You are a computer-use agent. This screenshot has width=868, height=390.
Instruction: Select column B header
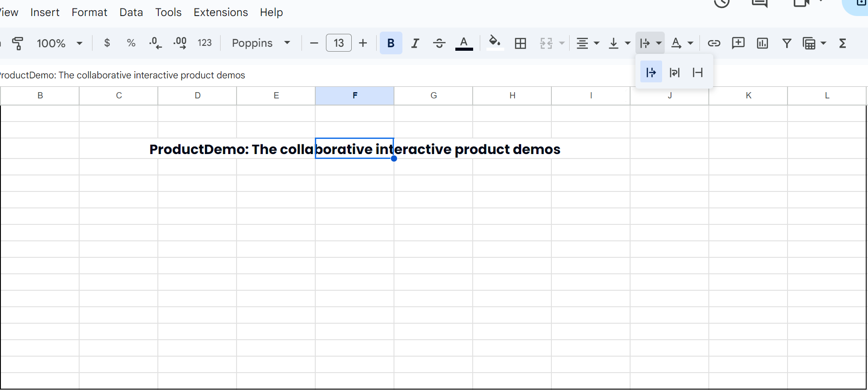click(40, 96)
